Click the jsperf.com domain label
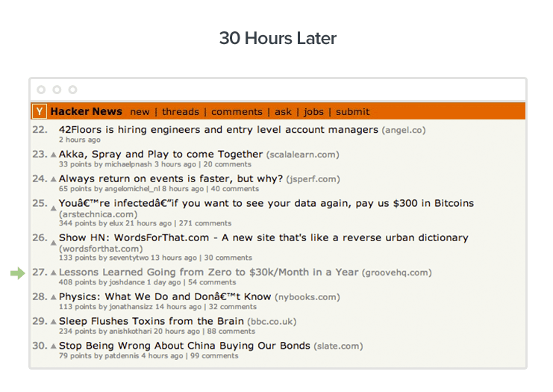 pyautogui.click(x=313, y=179)
